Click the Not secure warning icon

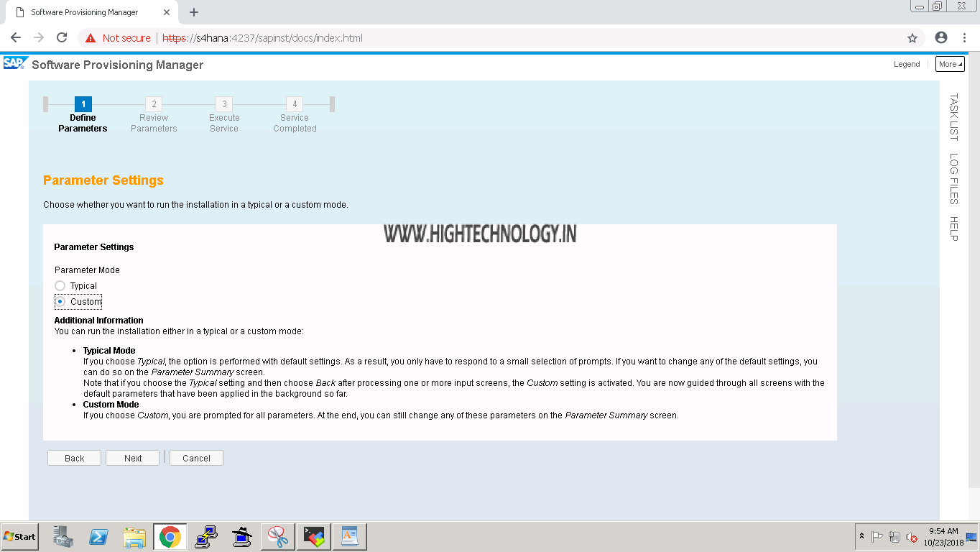(91, 38)
